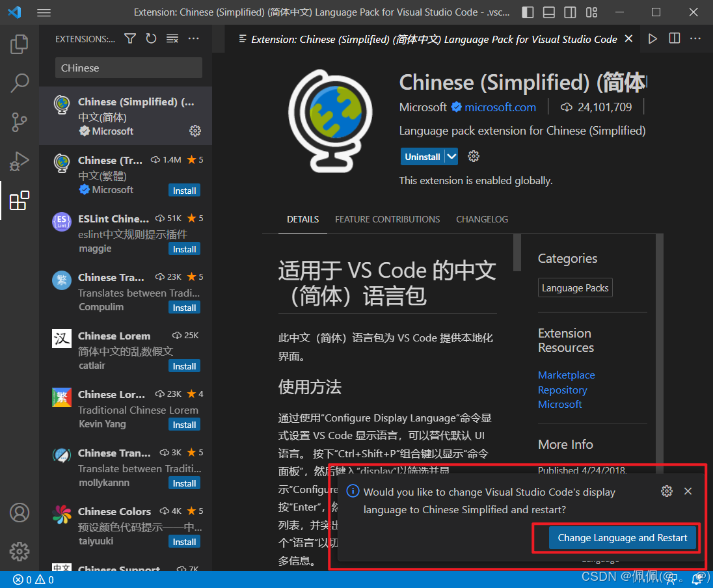The height and width of the screenshot is (588, 713).
Task: Toggle the primary side bar layout
Action: [528, 12]
